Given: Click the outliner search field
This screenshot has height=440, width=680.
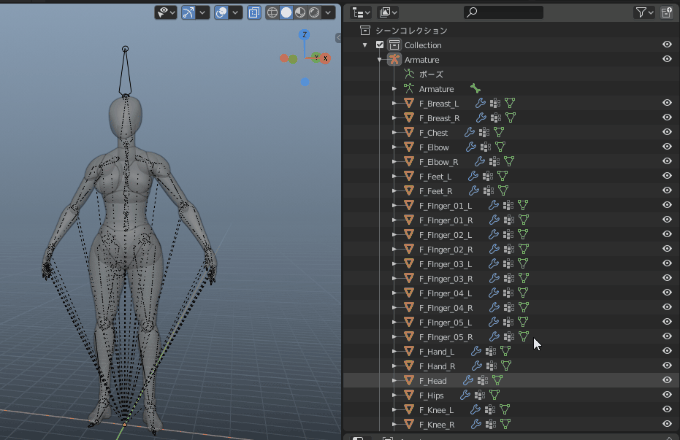Looking at the screenshot, I should click(503, 13).
